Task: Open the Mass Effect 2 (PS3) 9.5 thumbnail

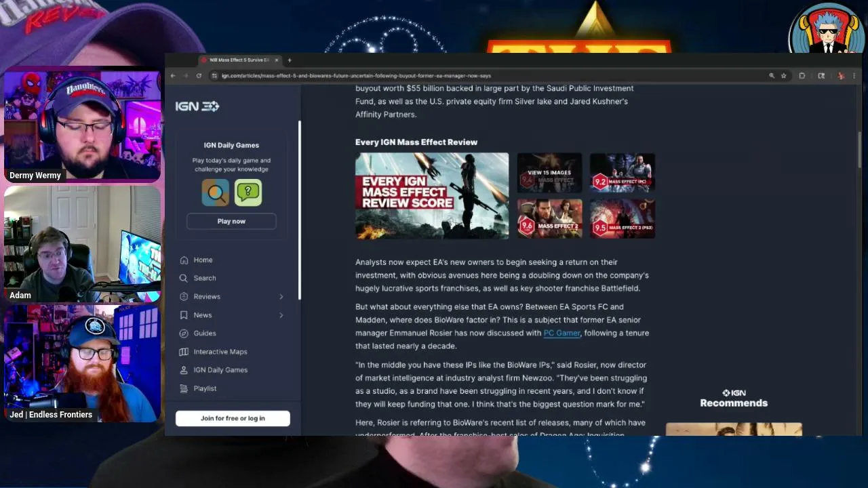Action: [623, 218]
